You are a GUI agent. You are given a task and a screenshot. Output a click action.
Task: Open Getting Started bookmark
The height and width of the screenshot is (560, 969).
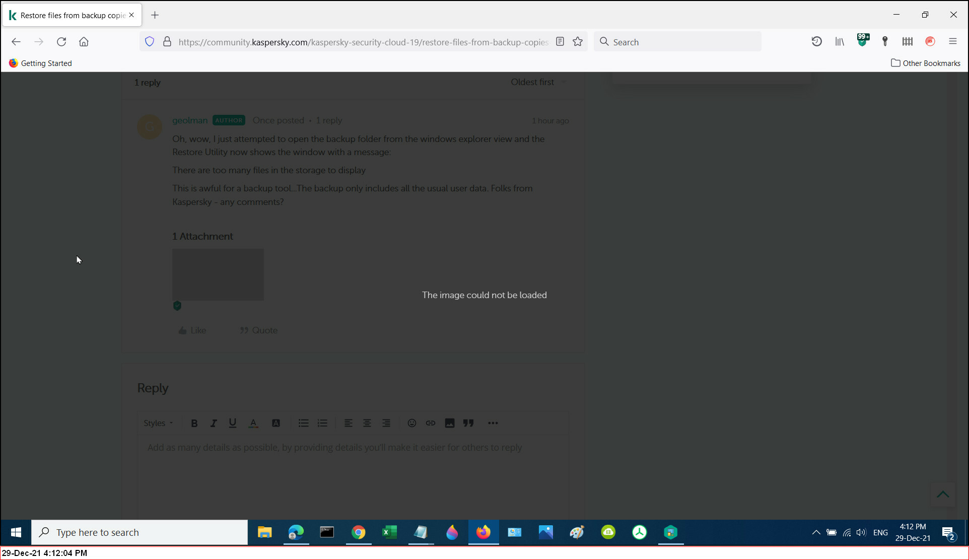point(40,63)
